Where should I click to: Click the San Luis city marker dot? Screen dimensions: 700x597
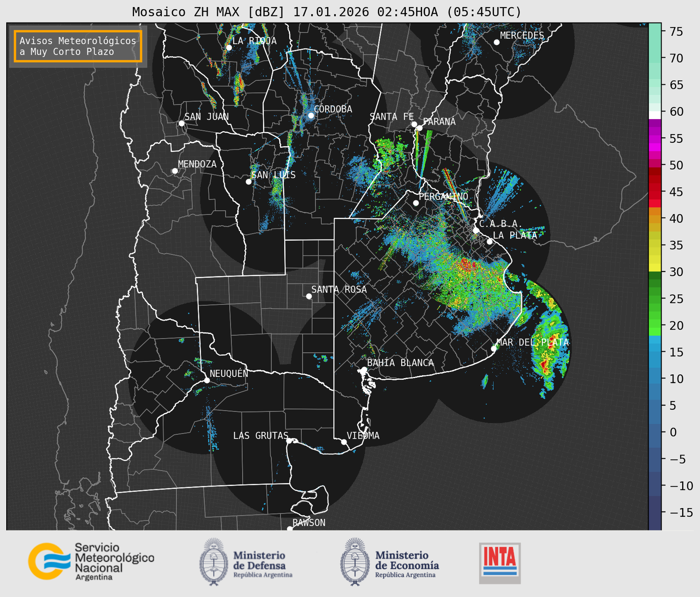[x=249, y=182]
